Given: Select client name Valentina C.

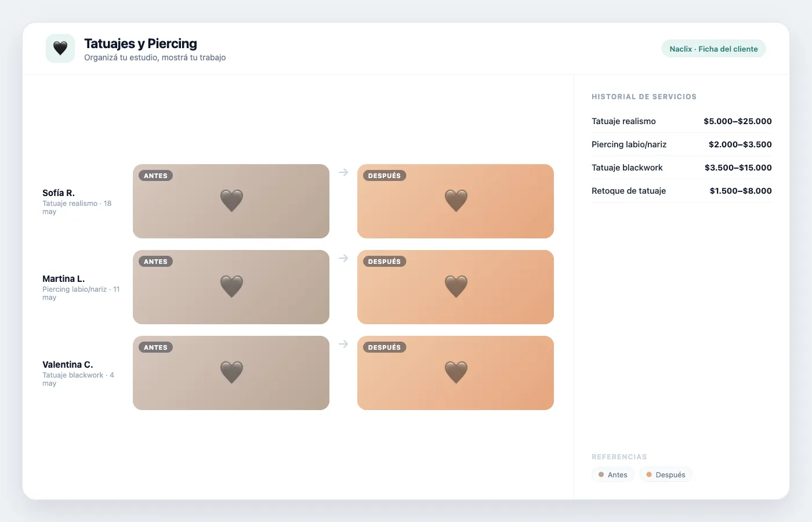Looking at the screenshot, I should pyautogui.click(x=67, y=364).
